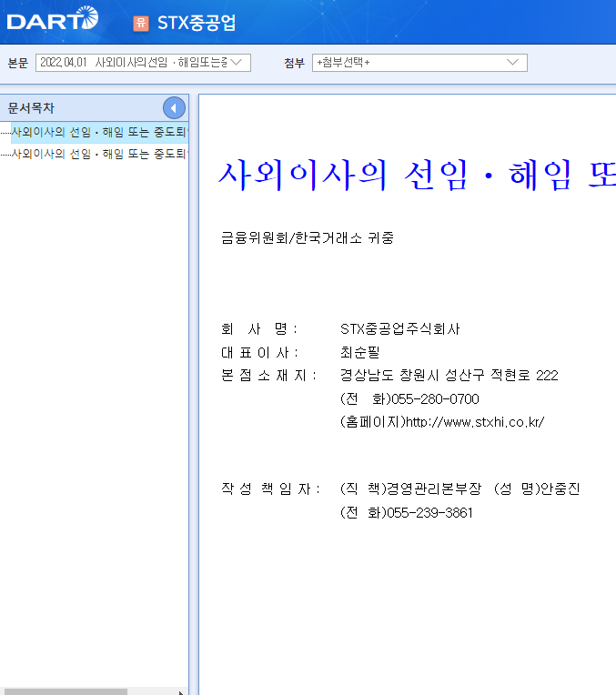Click the text 금융위원회/한국거래소 귀중

[308, 238]
